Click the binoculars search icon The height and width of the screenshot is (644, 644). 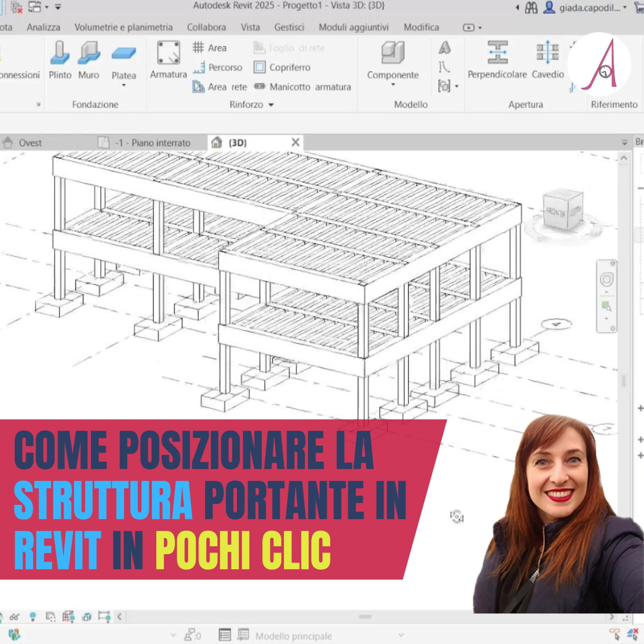(x=531, y=7)
